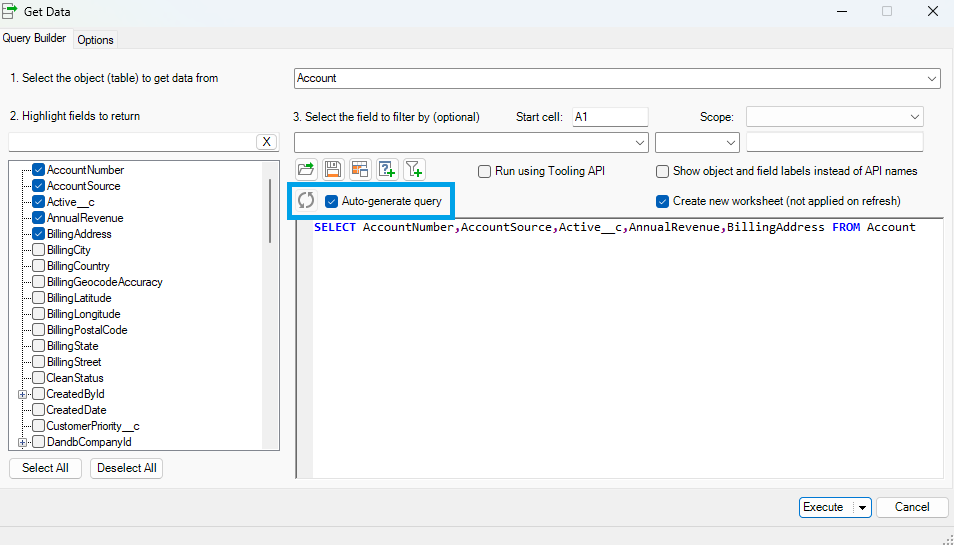Enable Run using Tooling API
Image resolution: width=954 pixels, height=545 pixels.
485,171
